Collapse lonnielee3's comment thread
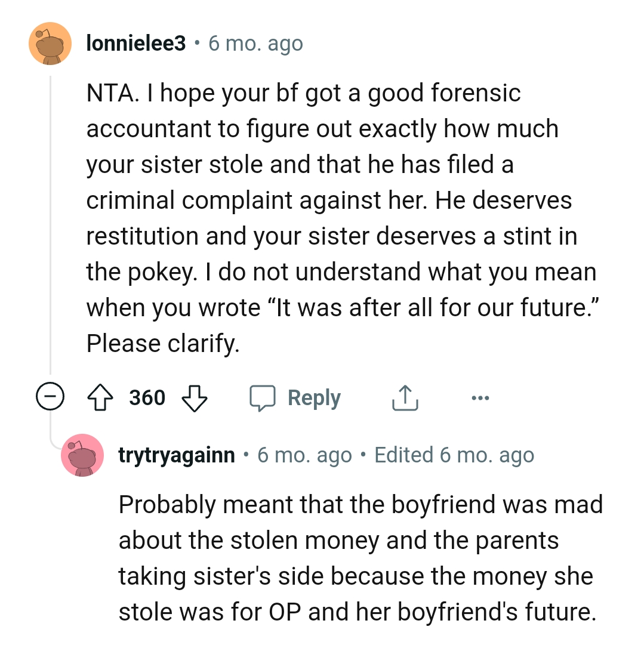The height and width of the screenshot is (645, 644). click(52, 397)
